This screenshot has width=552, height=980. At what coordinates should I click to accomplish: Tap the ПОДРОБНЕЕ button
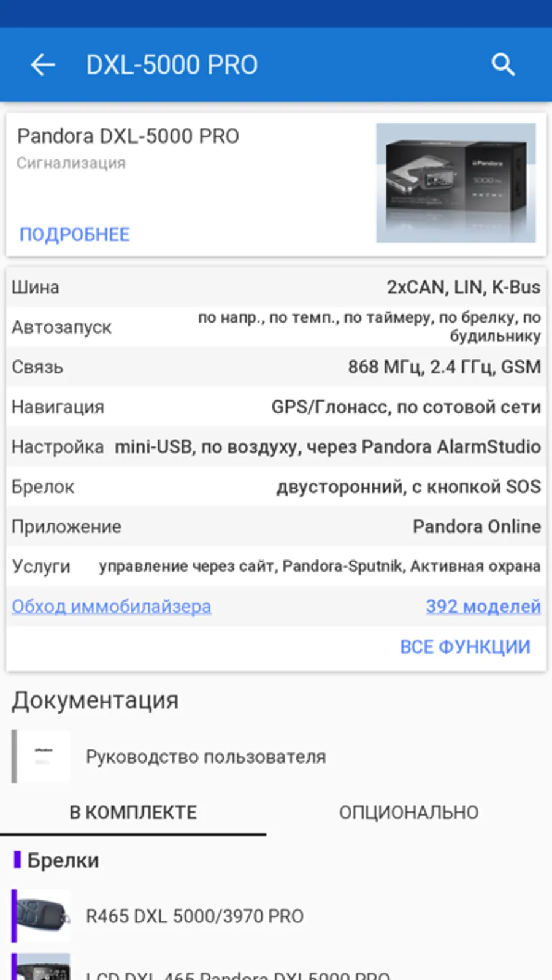click(74, 234)
